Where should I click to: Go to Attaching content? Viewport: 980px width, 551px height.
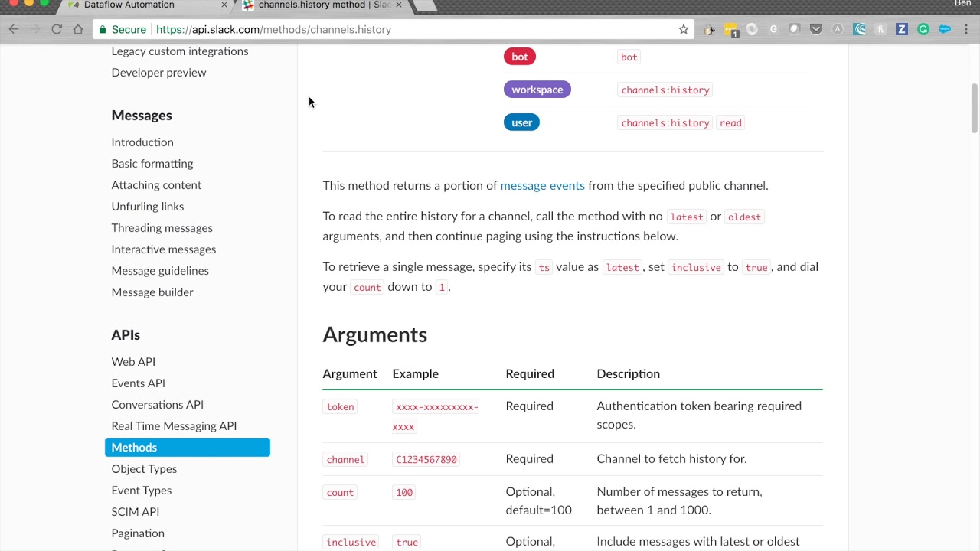(x=156, y=185)
